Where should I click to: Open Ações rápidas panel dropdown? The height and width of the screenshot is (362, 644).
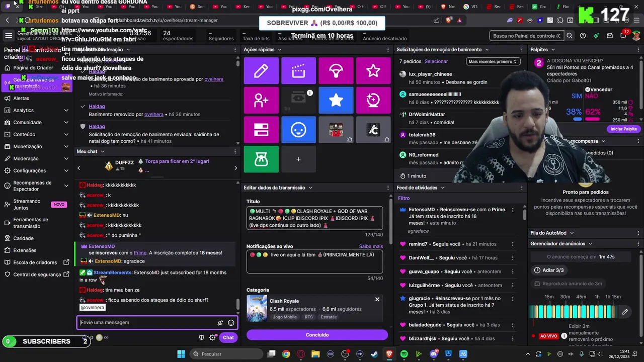279,50
